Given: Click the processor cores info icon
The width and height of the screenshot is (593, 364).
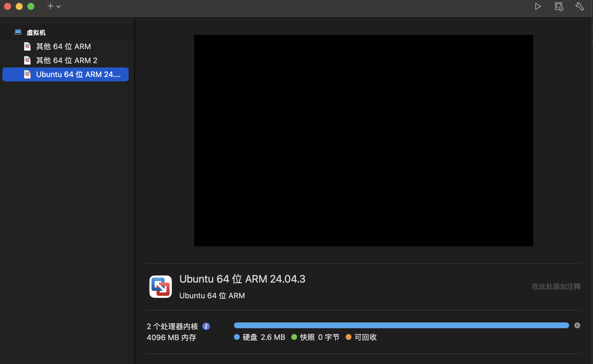Looking at the screenshot, I should click(206, 326).
